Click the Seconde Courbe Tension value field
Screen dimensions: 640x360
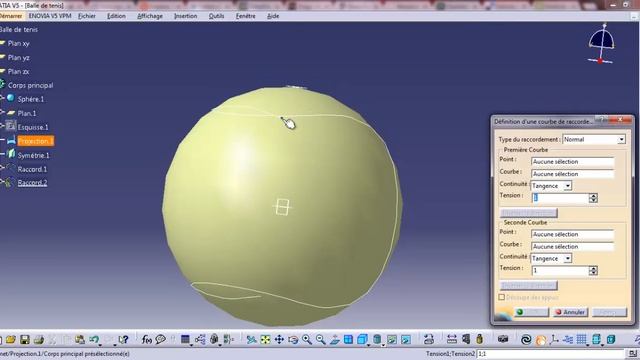click(560, 271)
